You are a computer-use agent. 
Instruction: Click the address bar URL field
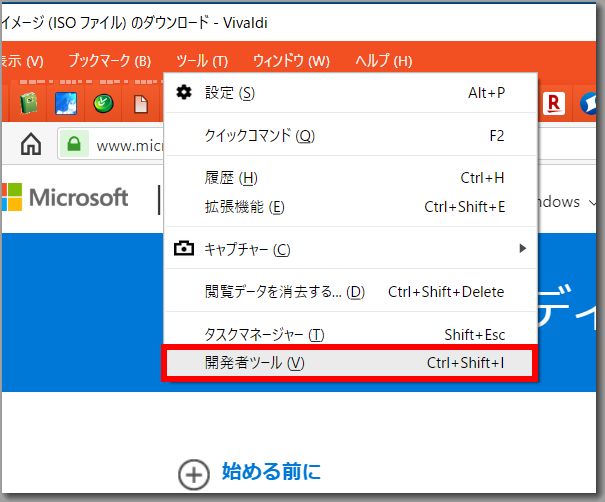[x=130, y=146]
